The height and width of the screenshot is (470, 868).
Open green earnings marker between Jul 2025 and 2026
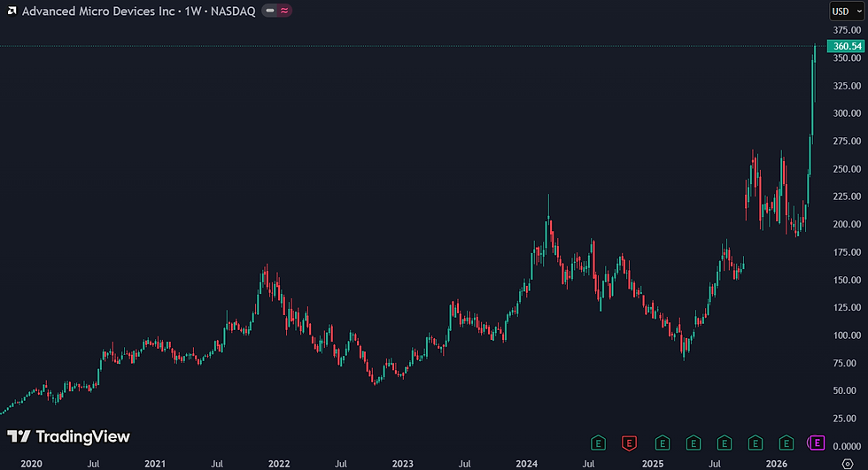point(755,443)
